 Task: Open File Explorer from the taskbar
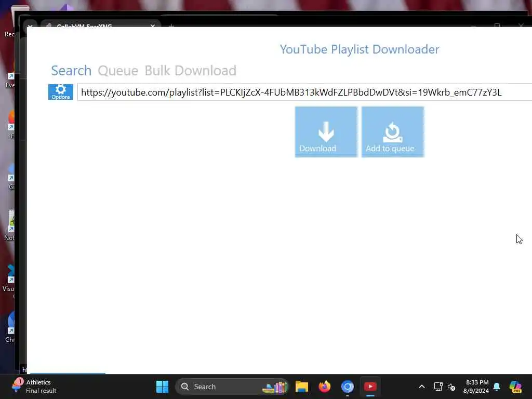click(302, 387)
